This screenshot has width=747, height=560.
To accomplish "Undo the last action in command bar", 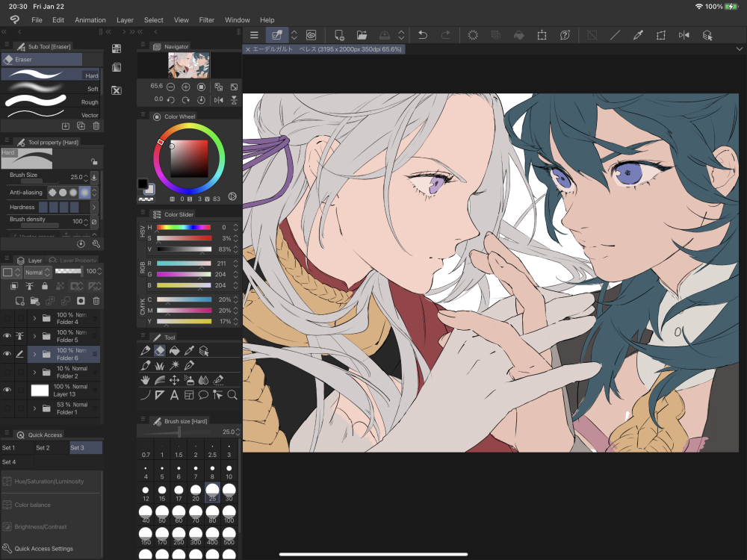I will click(423, 35).
